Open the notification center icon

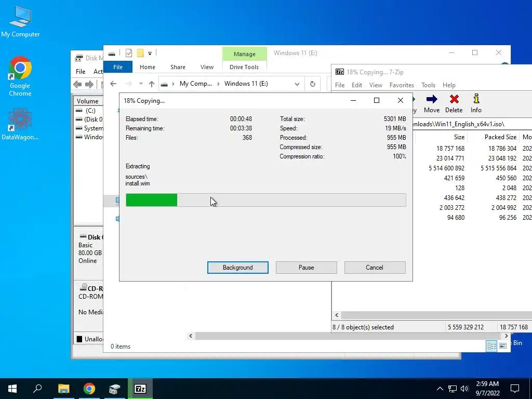[x=515, y=389]
